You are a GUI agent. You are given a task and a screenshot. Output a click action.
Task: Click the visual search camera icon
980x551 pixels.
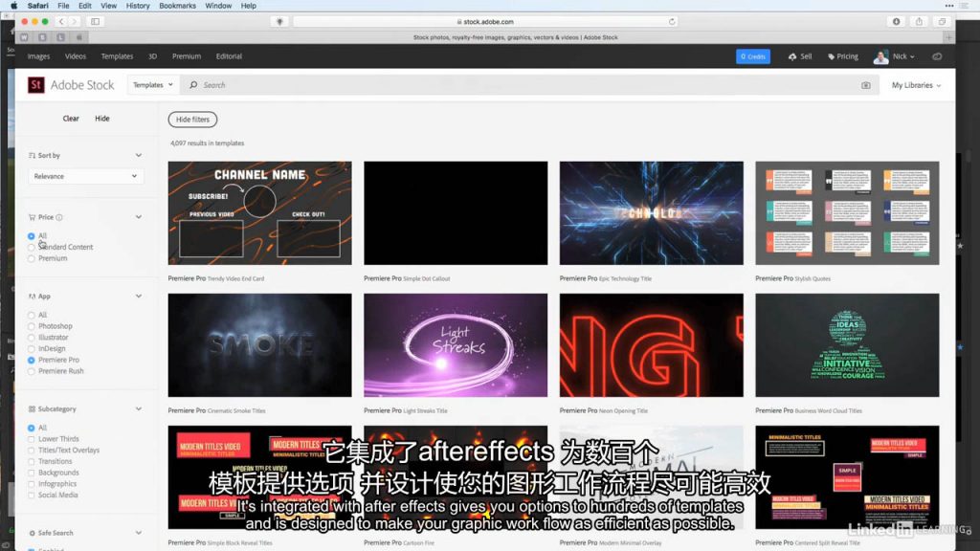[865, 85]
